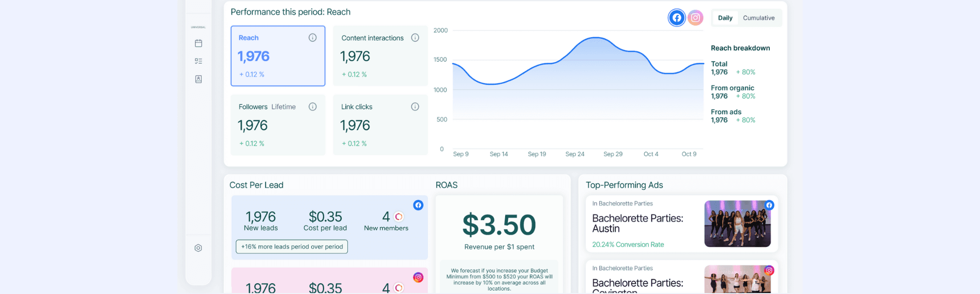Click the 'Oct 4' label on chart axis
The width and height of the screenshot is (980, 294).
click(651, 154)
